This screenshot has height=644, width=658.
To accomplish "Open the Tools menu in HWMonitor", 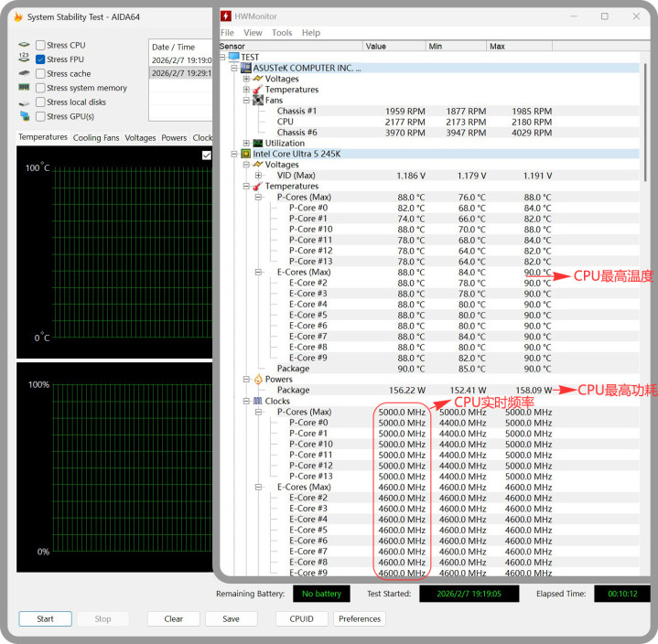I will point(282,33).
